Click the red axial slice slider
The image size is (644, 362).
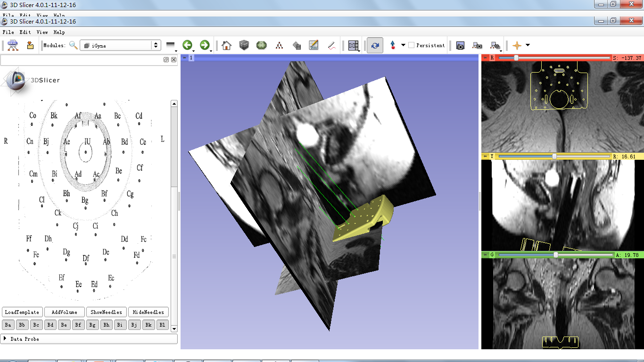[x=516, y=58]
